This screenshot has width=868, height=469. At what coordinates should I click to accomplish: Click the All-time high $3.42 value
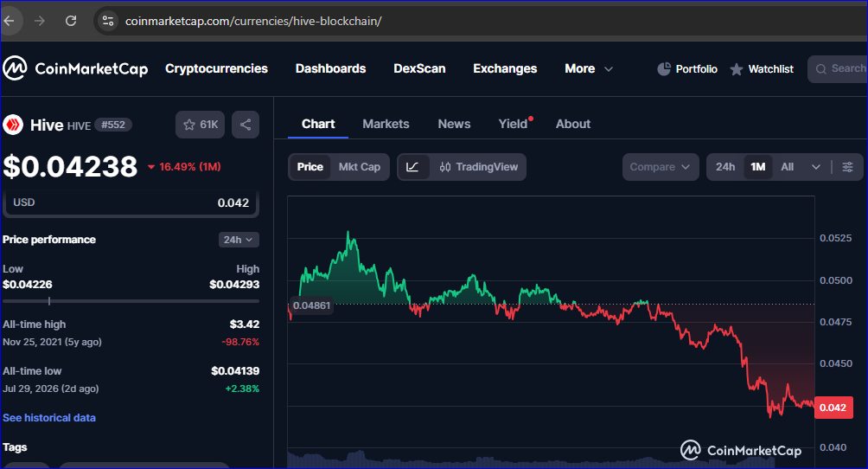[244, 324]
